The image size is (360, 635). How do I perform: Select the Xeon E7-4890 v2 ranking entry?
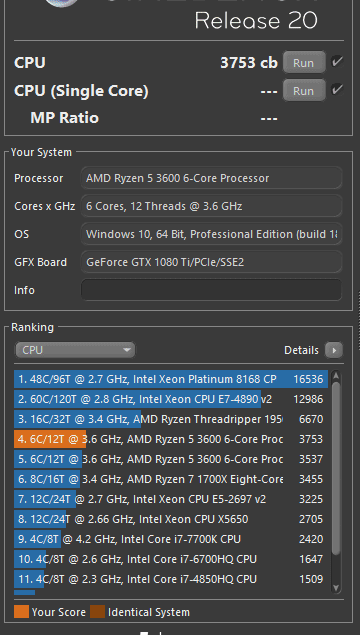(169, 400)
